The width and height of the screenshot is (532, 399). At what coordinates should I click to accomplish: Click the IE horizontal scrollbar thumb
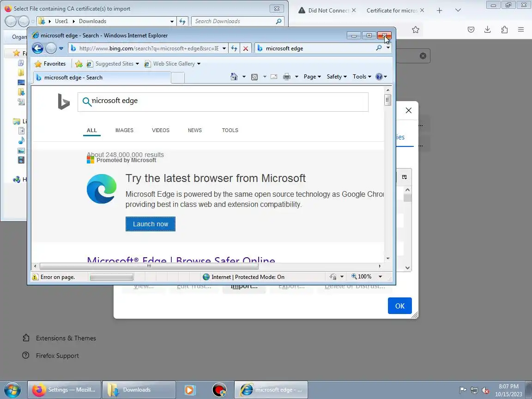tap(149, 266)
